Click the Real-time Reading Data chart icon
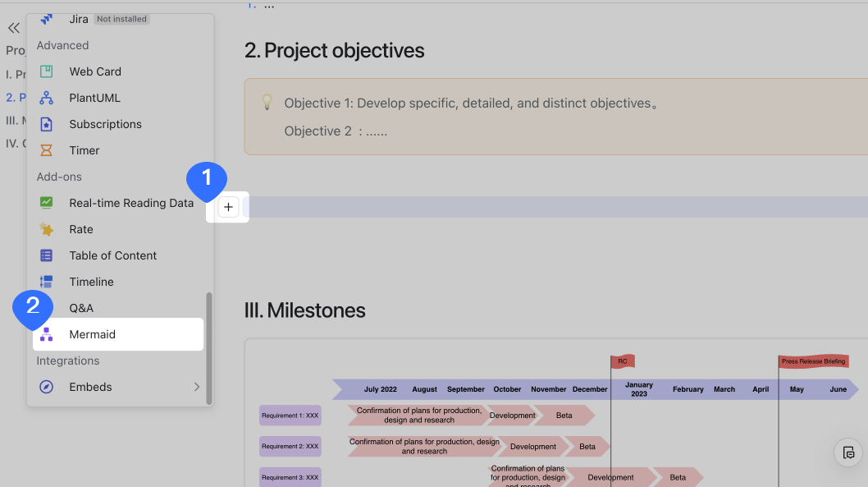Image resolution: width=868 pixels, height=487 pixels. tap(47, 203)
